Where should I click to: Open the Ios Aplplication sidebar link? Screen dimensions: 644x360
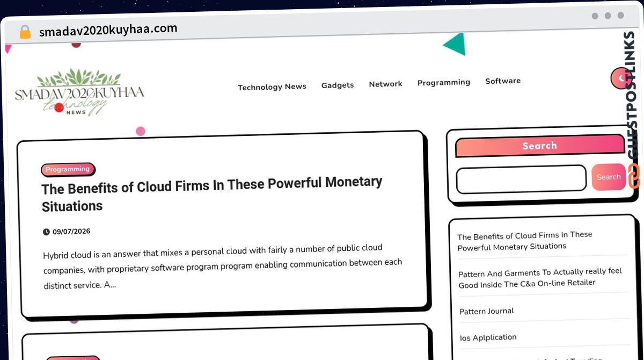click(x=488, y=337)
